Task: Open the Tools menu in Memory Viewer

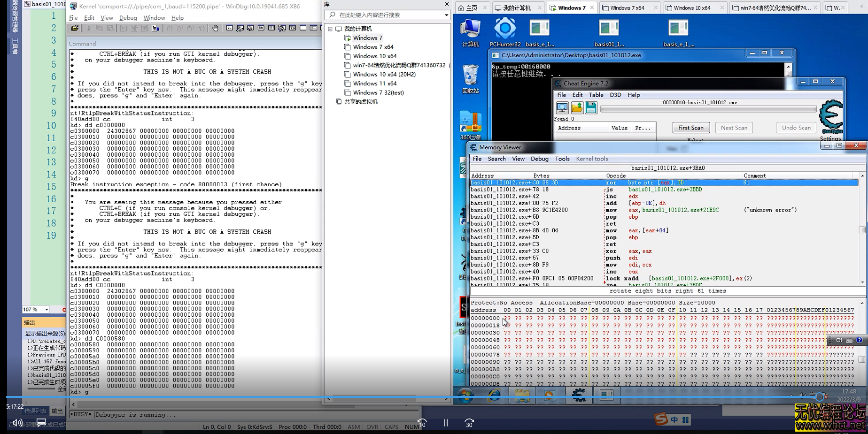Action: coord(562,159)
